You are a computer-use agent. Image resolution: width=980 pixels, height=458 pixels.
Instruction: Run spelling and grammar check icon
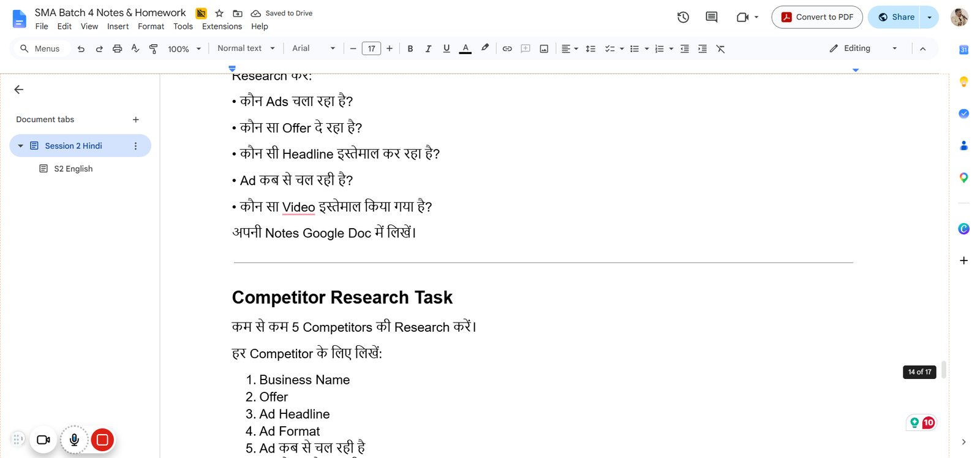click(x=135, y=48)
